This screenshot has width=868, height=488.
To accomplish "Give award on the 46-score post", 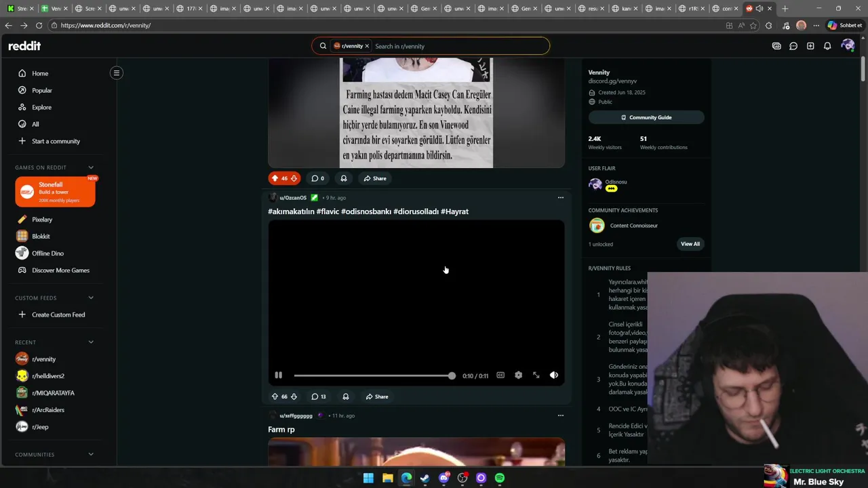I will tap(344, 178).
